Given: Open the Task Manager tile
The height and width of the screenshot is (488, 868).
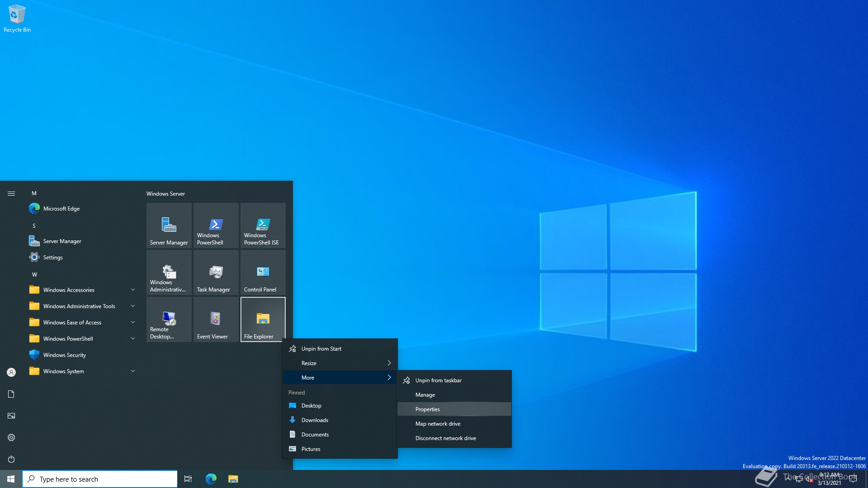Looking at the screenshot, I should point(216,272).
